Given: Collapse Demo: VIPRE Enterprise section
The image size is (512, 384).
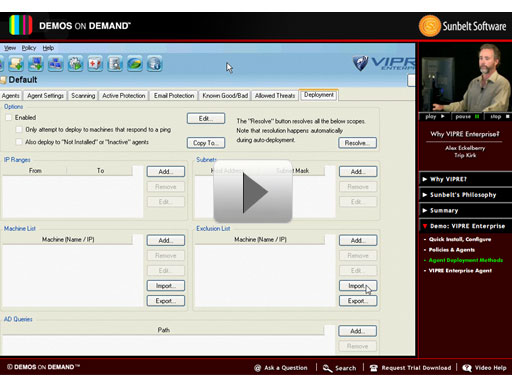Looking at the screenshot, I should (465, 226).
